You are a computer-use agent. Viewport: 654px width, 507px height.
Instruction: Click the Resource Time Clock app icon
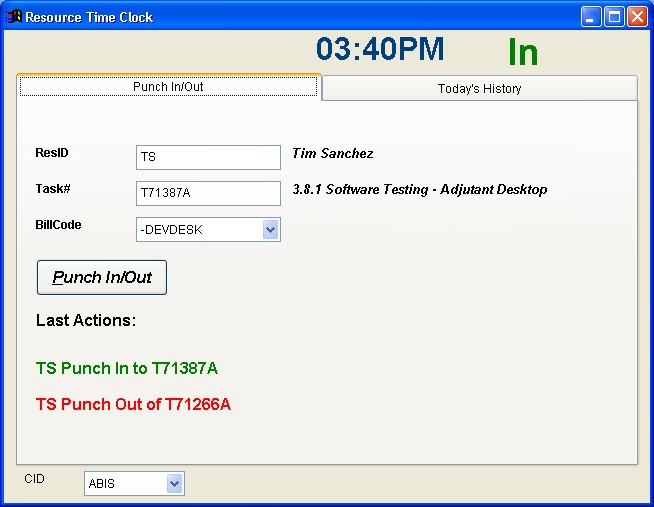pos(14,17)
